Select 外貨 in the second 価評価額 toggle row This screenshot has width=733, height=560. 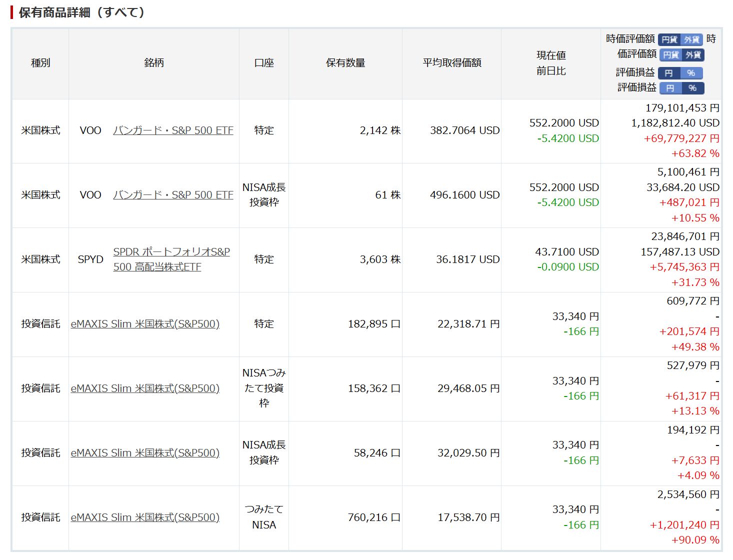(693, 55)
